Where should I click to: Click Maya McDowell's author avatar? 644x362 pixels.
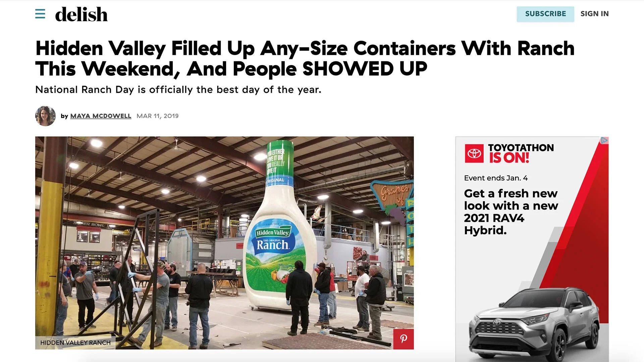pyautogui.click(x=45, y=116)
